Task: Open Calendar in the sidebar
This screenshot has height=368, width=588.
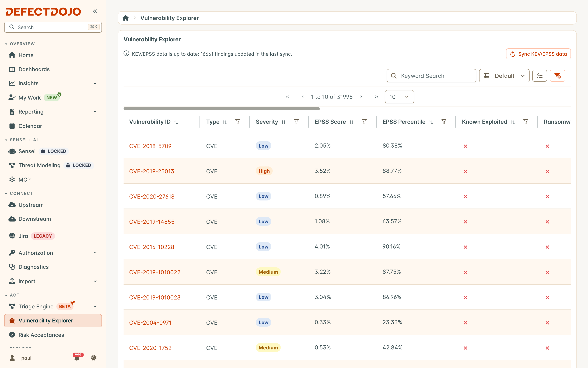Action: click(53, 126)
